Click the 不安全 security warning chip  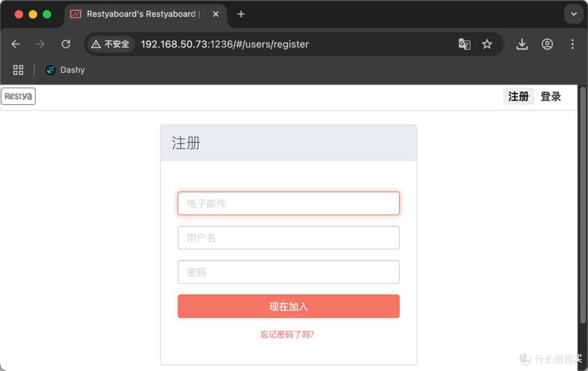click(x=111, y=44)
